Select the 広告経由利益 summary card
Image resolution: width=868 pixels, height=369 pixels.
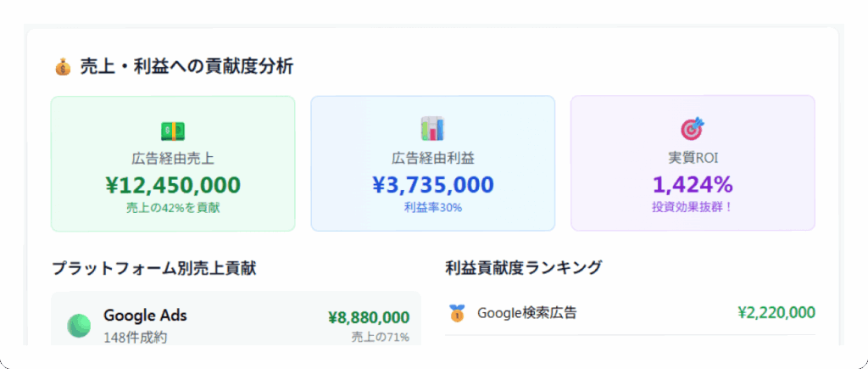[x=432, y=163]
